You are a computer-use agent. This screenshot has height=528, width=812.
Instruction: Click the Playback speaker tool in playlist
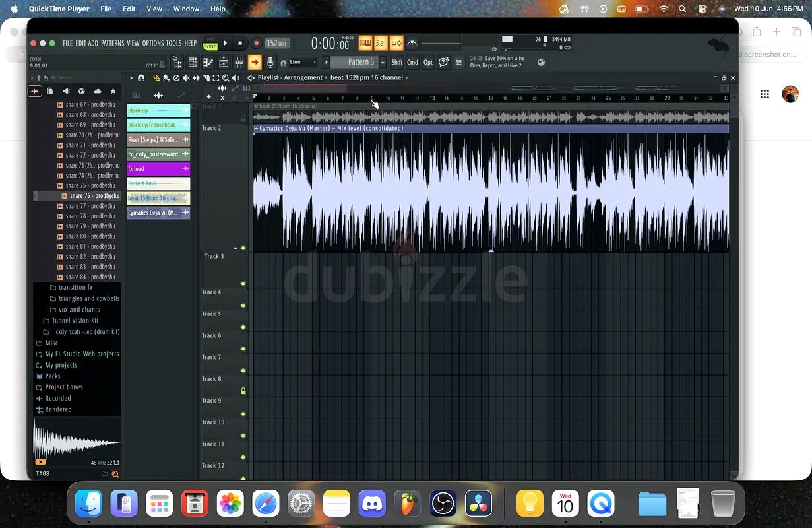236,78
